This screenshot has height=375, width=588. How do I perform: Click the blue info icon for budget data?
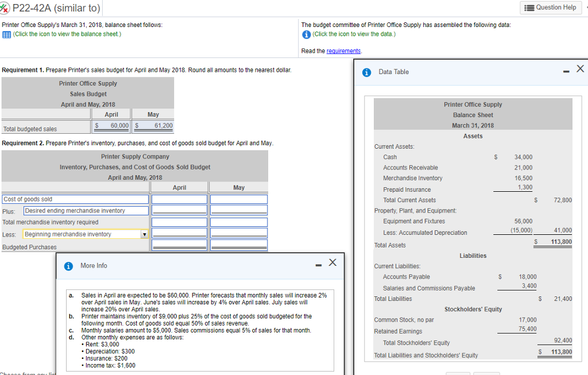pyautogui.click(x=306, y=34)
